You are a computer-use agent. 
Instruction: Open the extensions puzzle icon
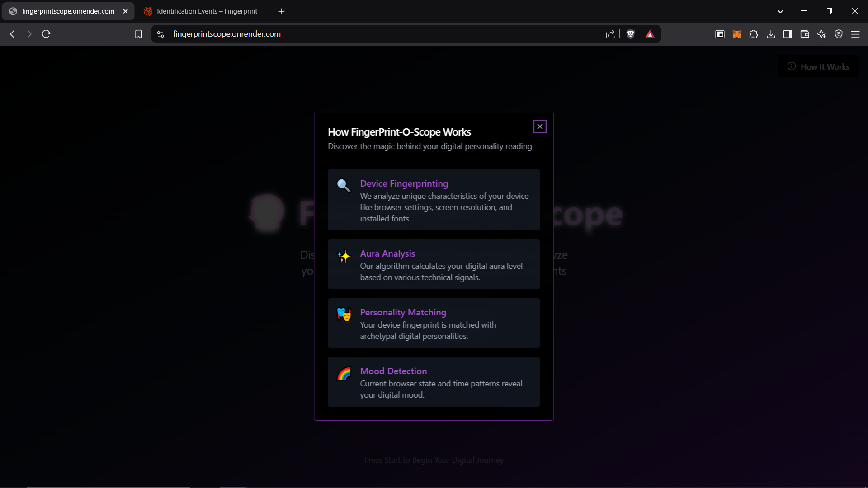tap(754, 34)
